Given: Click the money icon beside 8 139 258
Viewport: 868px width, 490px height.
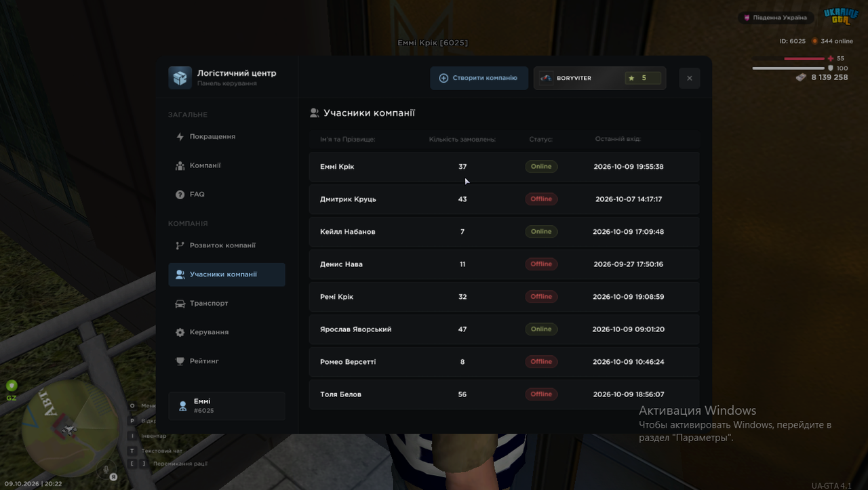Looking at the screenshot, I should [801, 77].
